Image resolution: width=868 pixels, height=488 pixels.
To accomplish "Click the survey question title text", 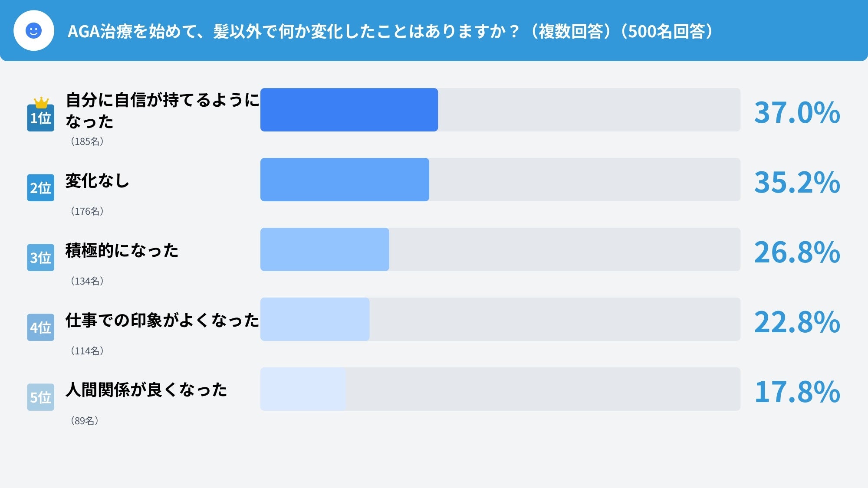I will [x=390, y=31].
